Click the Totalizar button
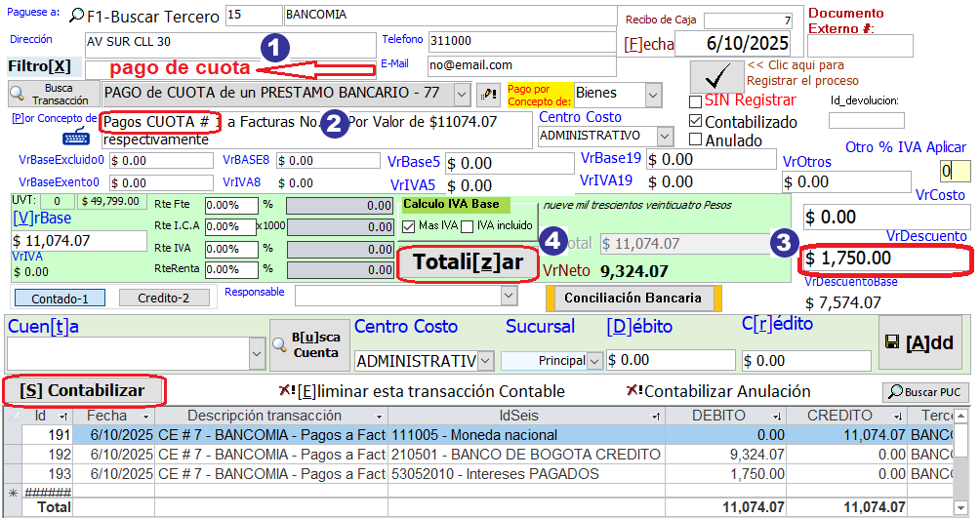980x518 pixels. pyautogui.click(x=468, y=262)
